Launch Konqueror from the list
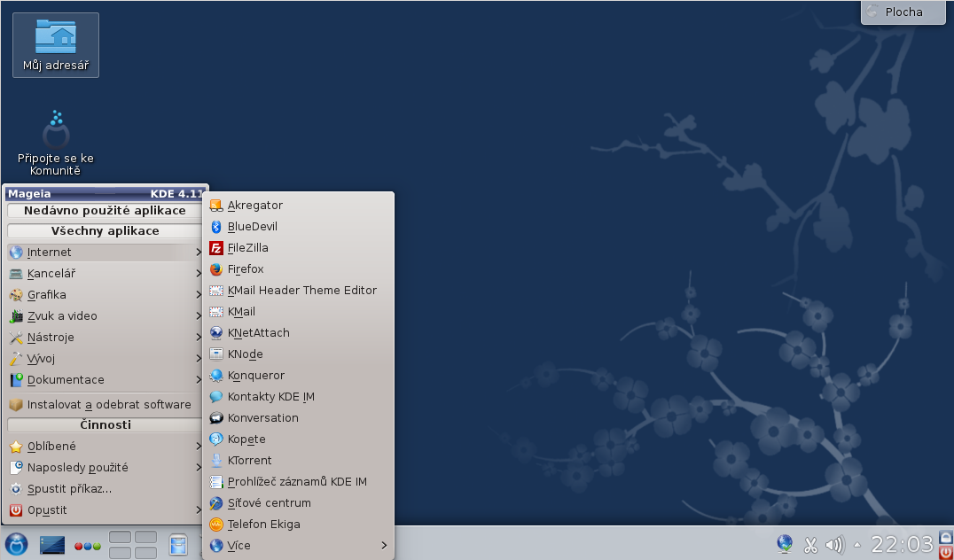The image size is (954, 560). pyautogui.click(x=298, y=376)
